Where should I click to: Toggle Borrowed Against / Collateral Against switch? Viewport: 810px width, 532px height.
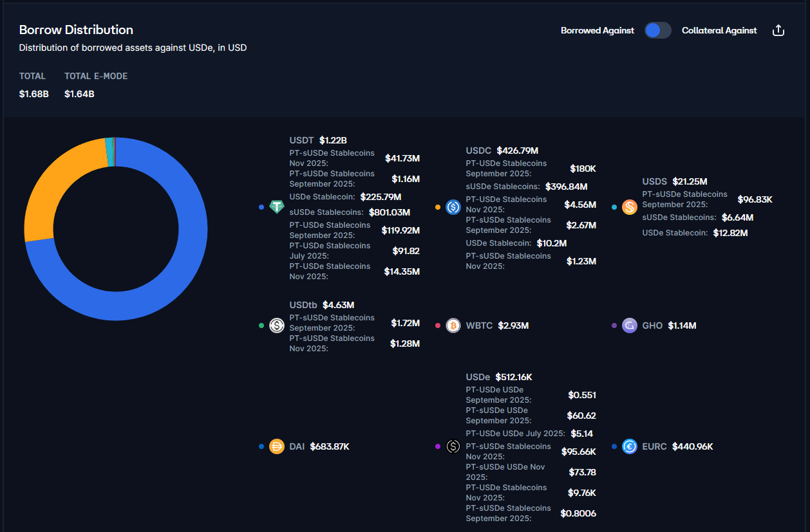(x=658, y=30)
